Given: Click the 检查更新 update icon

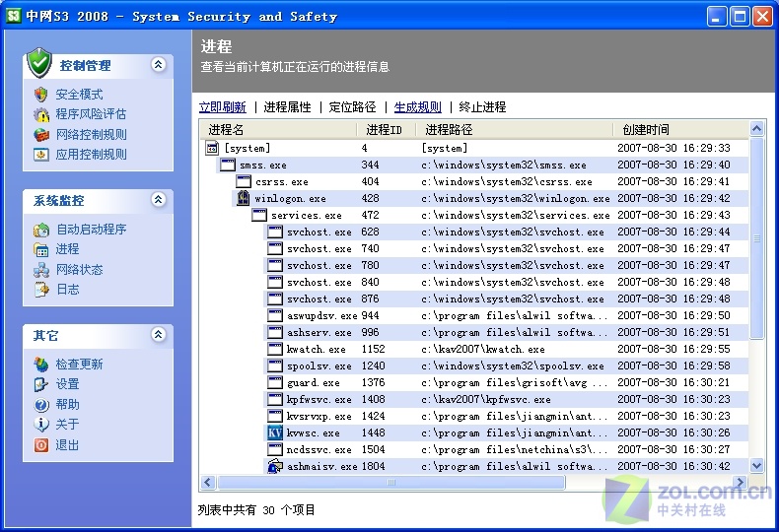Looking at the screenshot, I should click(x=41, y=365).
